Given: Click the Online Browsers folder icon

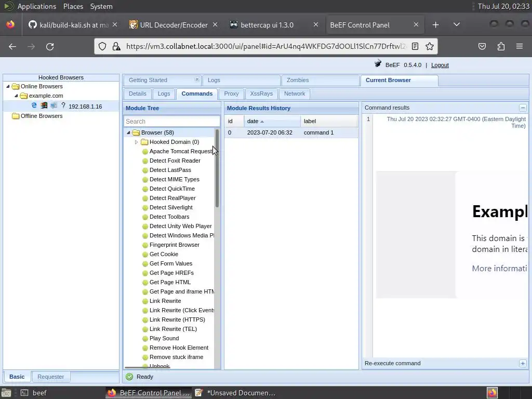Looking at the screenshot, I should [16, 86].
